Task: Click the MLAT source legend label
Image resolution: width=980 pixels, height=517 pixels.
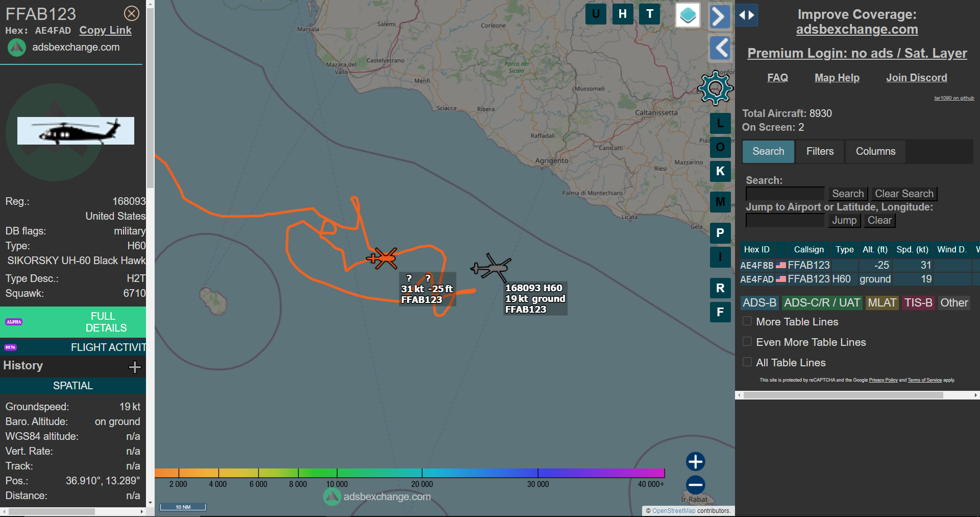Action: click(882, 303)
